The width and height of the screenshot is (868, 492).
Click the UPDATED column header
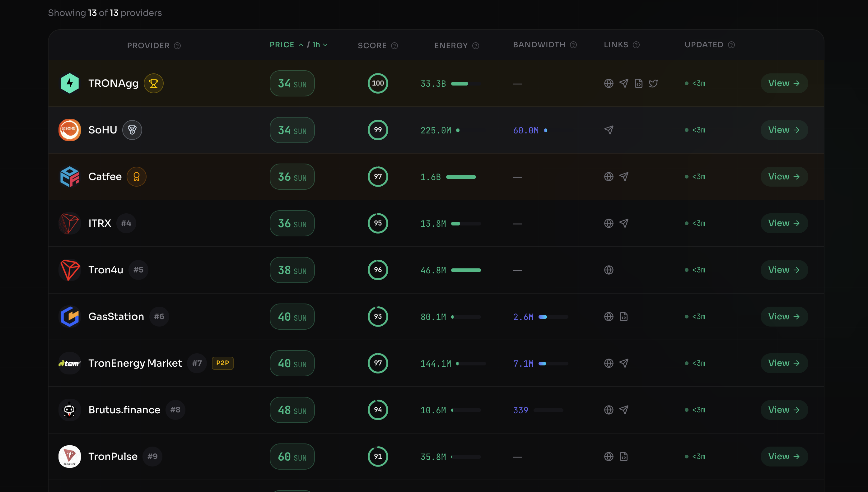(704, 44)
